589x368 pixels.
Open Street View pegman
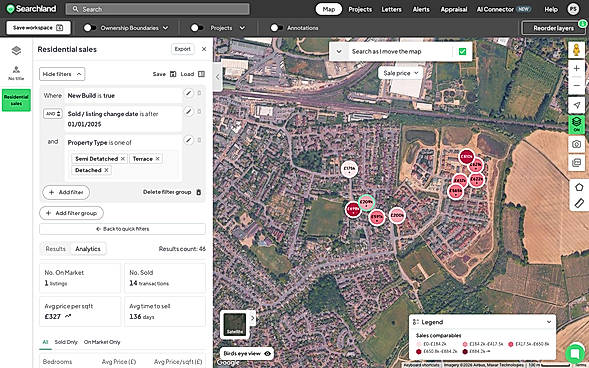click(x=576, y=50)
